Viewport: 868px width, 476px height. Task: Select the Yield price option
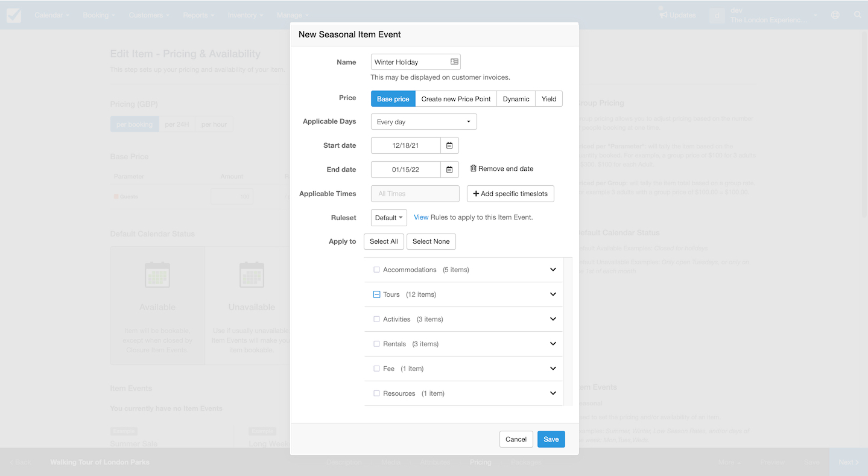coord(549,99)
